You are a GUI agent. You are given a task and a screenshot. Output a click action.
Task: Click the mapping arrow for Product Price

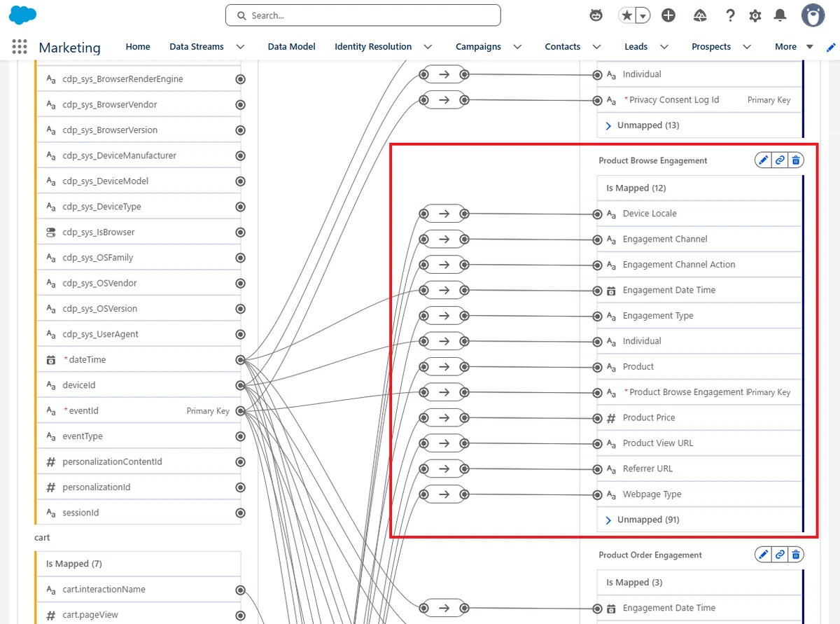[444, 418]
